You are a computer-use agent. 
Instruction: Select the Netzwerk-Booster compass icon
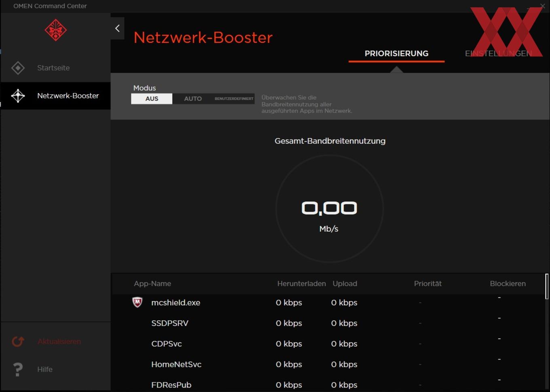coord(18,96)
